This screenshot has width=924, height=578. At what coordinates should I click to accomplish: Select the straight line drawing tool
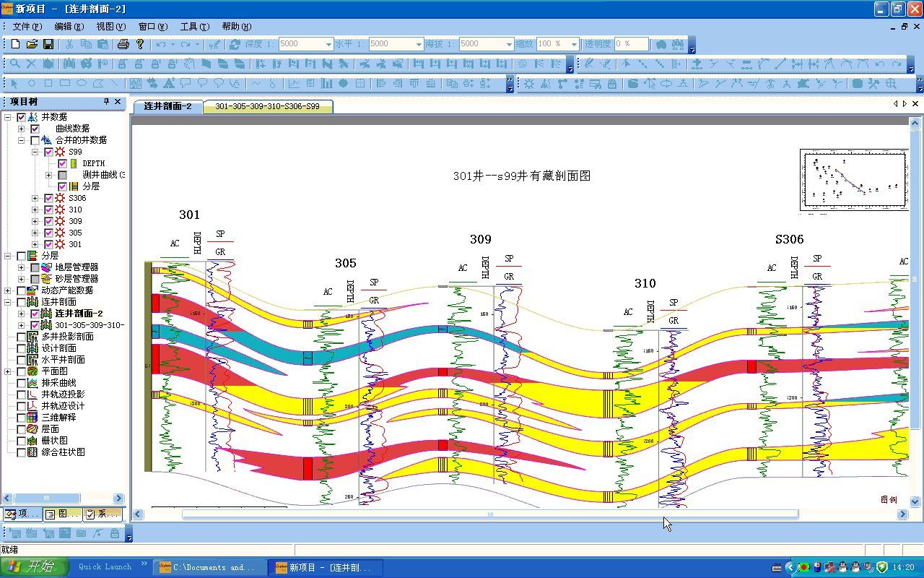[x=115, y=83]
